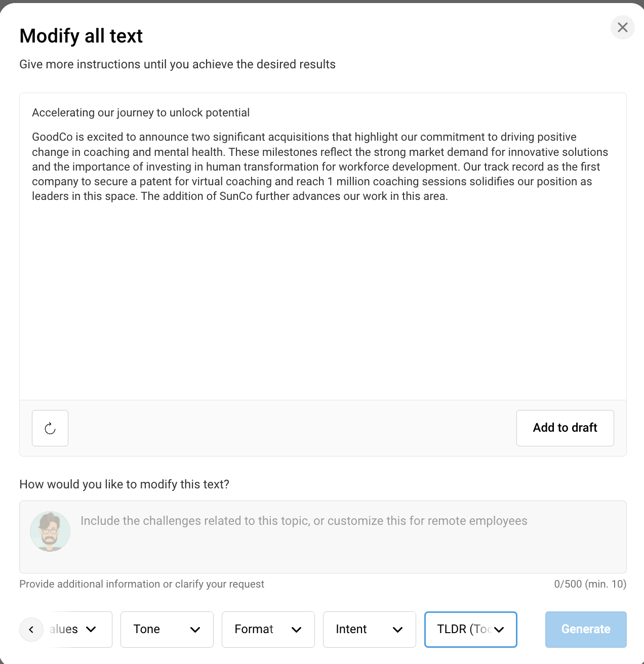
Task: Select the headline Accelerating our journey
Action: pos(141,112)
